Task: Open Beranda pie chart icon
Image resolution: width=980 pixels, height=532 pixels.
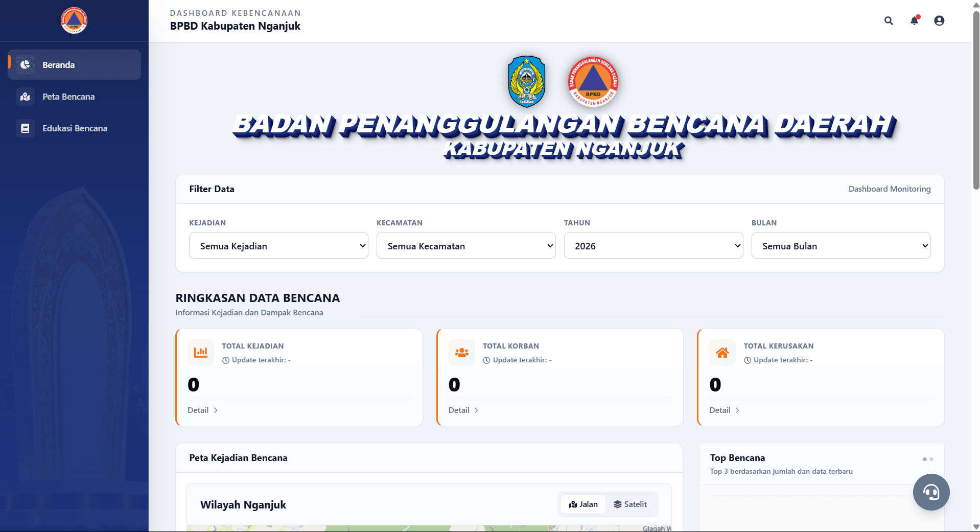Action: click(25, 65)
